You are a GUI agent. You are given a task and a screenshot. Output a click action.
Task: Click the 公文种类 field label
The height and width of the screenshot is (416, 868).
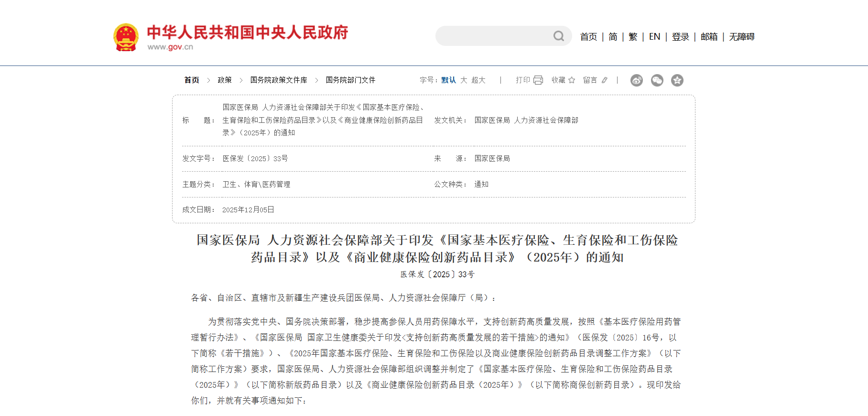point(450,184)
